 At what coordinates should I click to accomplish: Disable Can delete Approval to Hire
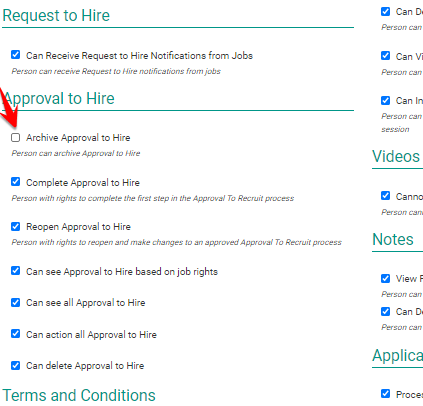coord(15,365)
